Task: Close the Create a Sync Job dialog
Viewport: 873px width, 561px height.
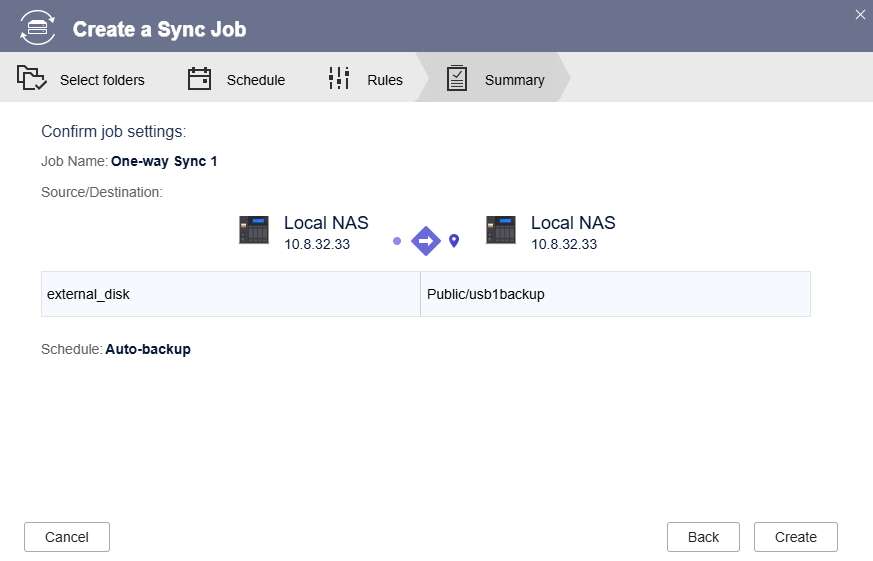Action: pos(860,15)
